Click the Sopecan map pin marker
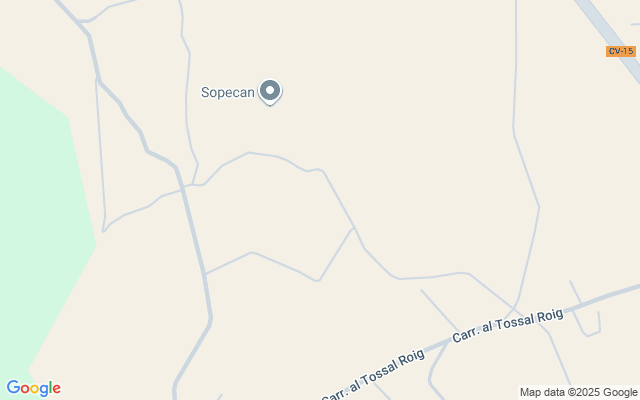640x400 pixels. [x=270, y=91]
